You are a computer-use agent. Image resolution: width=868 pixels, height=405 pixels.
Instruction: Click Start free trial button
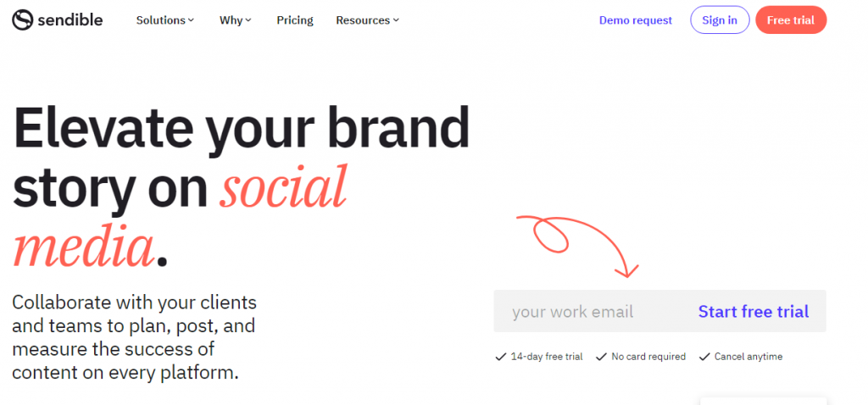click(x=754, y=312)
